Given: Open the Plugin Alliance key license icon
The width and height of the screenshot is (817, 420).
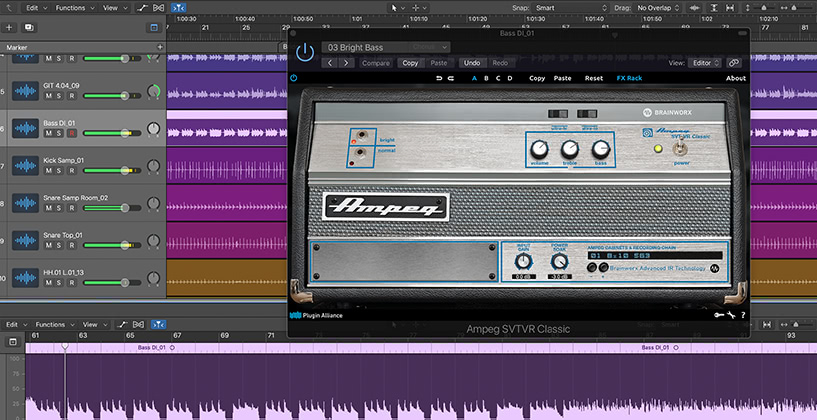Looking at the screenshot, I should [x=719, y=315].
